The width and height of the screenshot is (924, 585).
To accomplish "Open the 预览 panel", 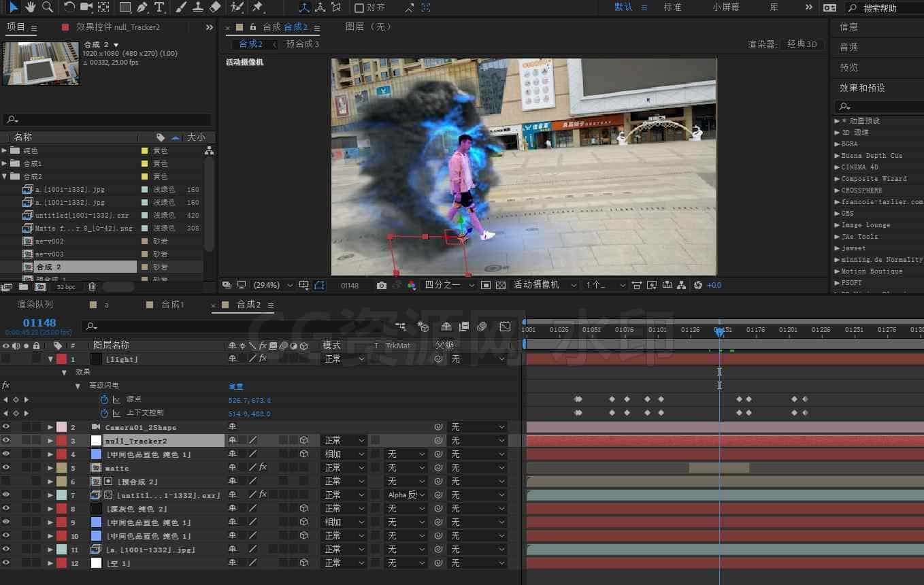I will [x=848, y=67].
